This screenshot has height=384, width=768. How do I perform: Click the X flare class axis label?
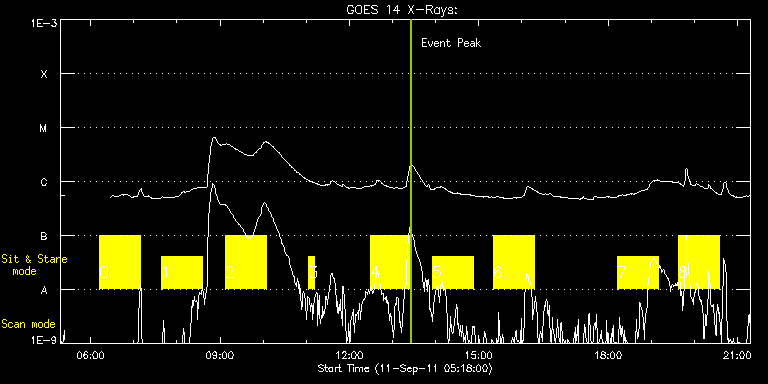tap(44, 74)
